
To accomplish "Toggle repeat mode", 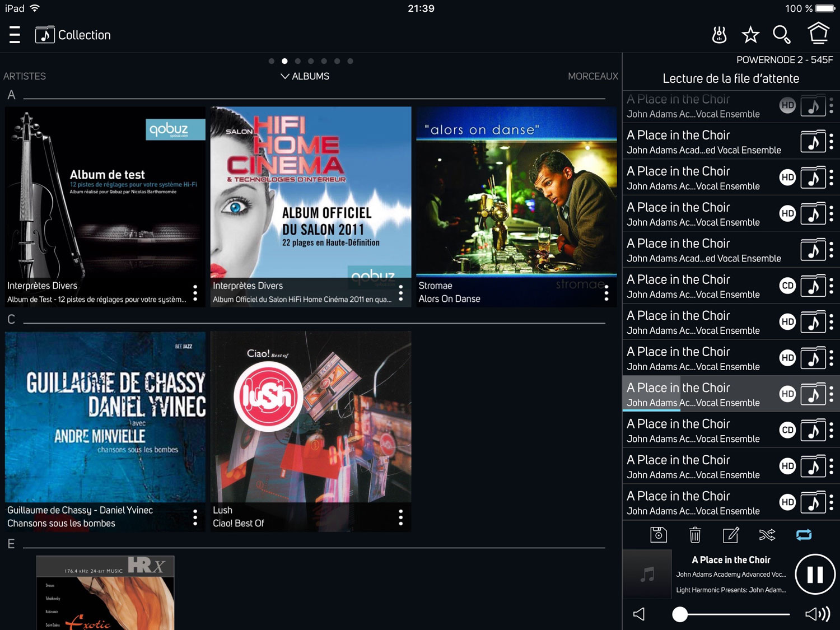I will click(x=804, y=535).
